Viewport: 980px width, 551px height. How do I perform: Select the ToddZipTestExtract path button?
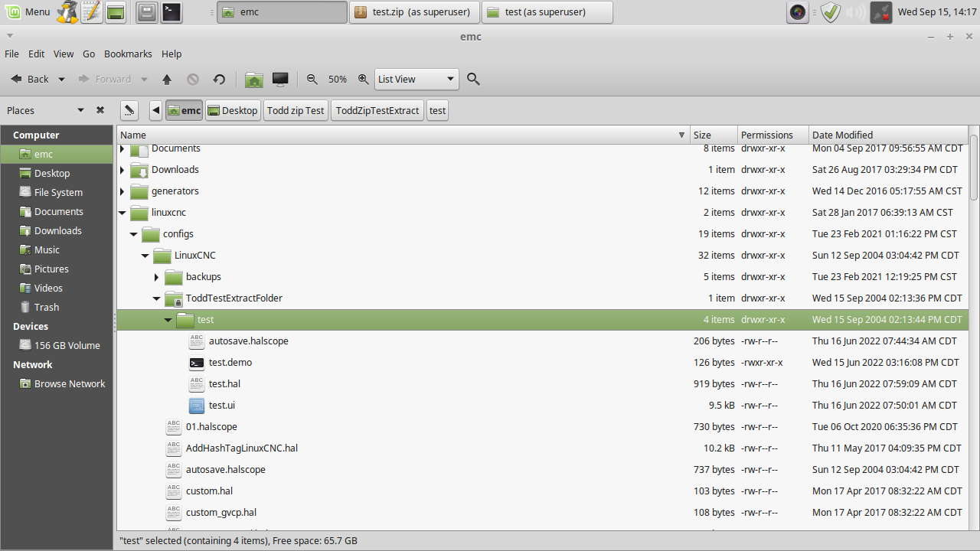pos(378,110)
